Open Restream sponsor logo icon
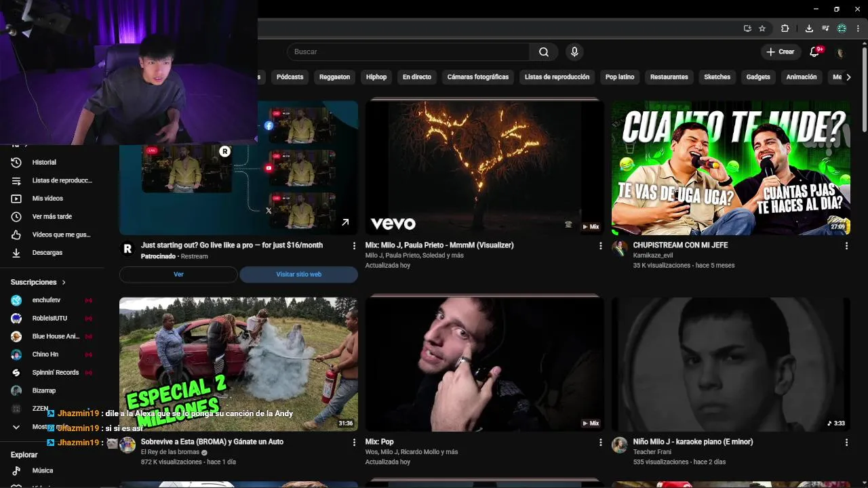The width and height of the screenshot is (868, 488). pyautogui.click(x=127, y=249)
